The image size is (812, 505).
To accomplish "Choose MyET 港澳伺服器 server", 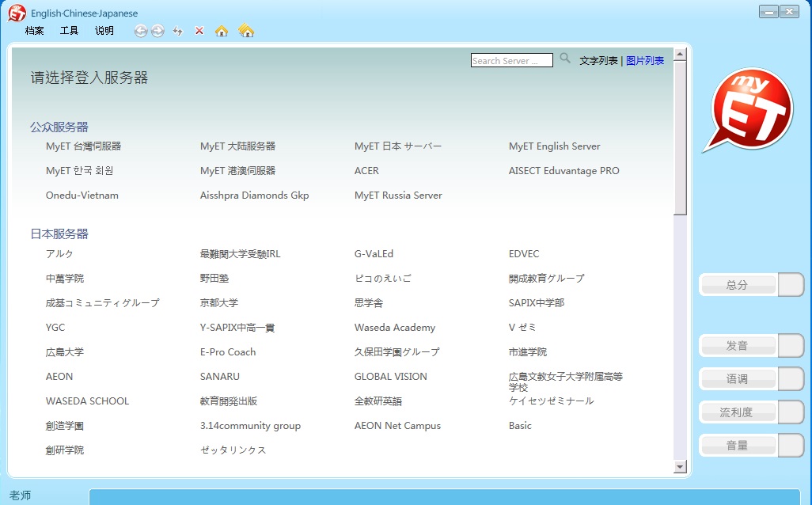I will tap(237, 170).
